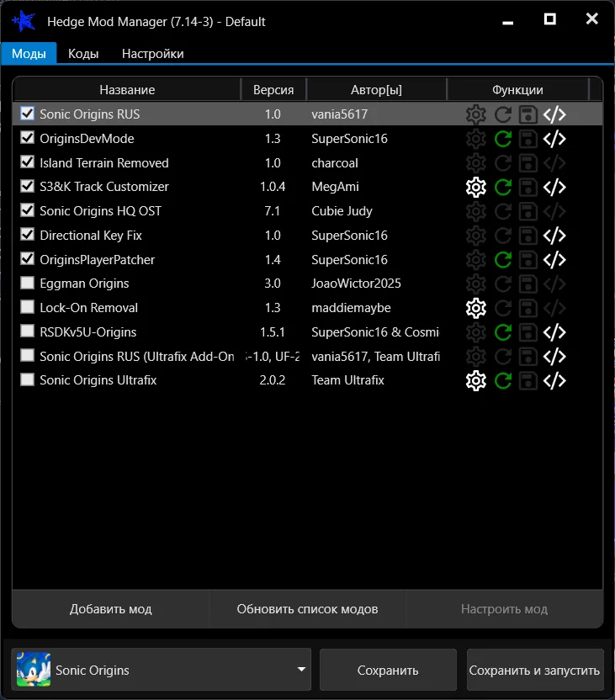Open code icon for OriginsDevMode
The width and height of the screenshot is (615, 700).
[554, 139]
